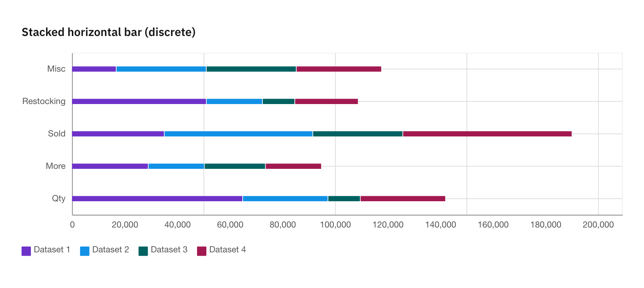Click the chart title text
The width and height of the screenshot is (644, 288).
click(x=109, y=32)
